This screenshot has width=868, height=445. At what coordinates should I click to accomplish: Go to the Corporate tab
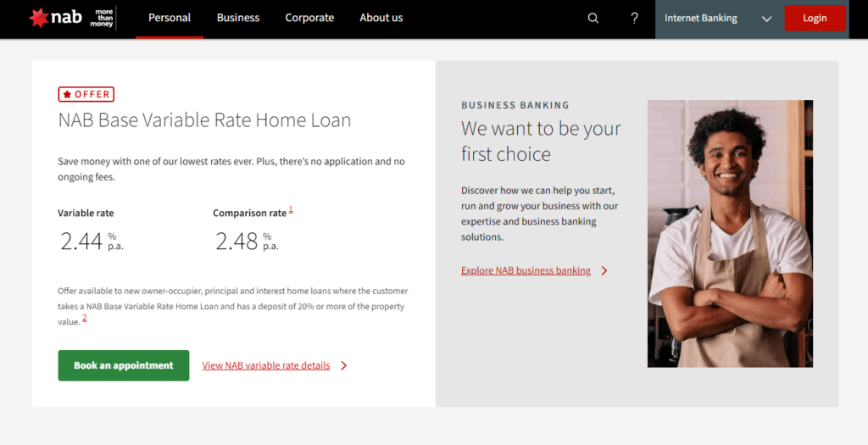[x=309, y=18]
